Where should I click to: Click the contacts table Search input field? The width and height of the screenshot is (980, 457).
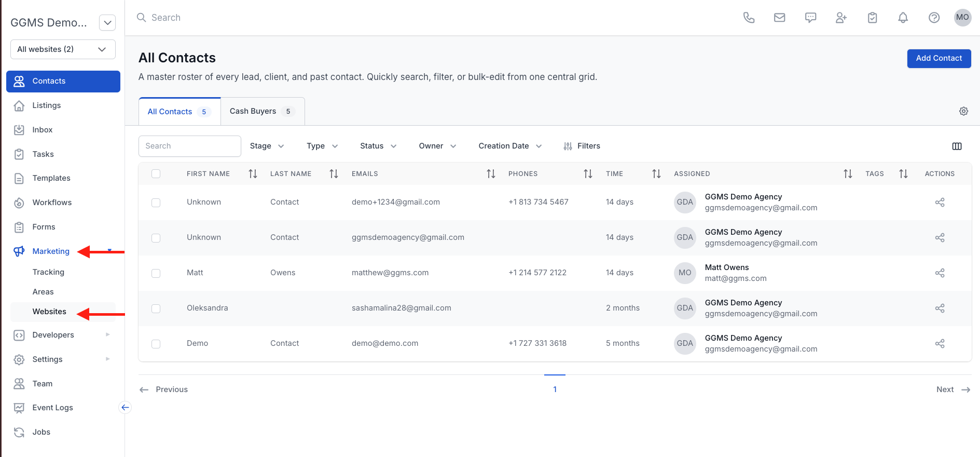(x=190, y=146)
